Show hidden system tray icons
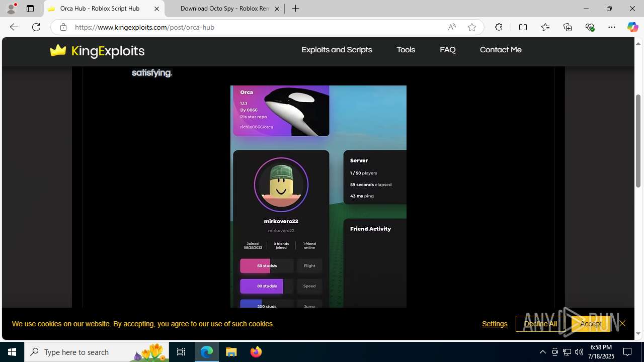Screen dimensions: 644x362 pos(542,352)
